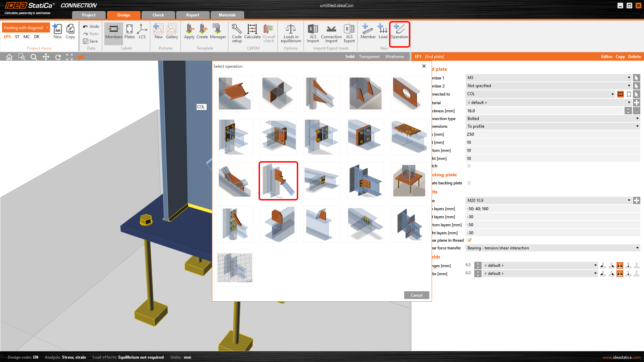644x362 pixels.
Task: Click the Delete link for EP1
Action: coord(634,57)
